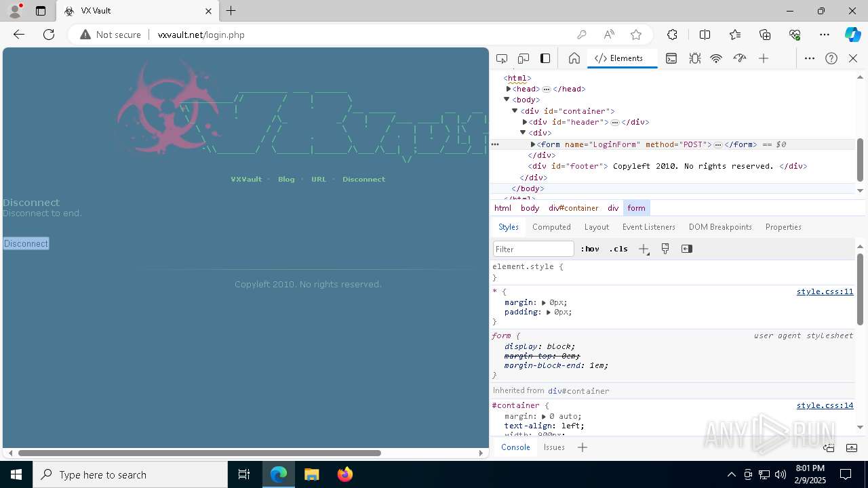The height and width of the screenshot is (488, 868).
Task: Open the Console tool icon
Action: click(x=671, y=58)
